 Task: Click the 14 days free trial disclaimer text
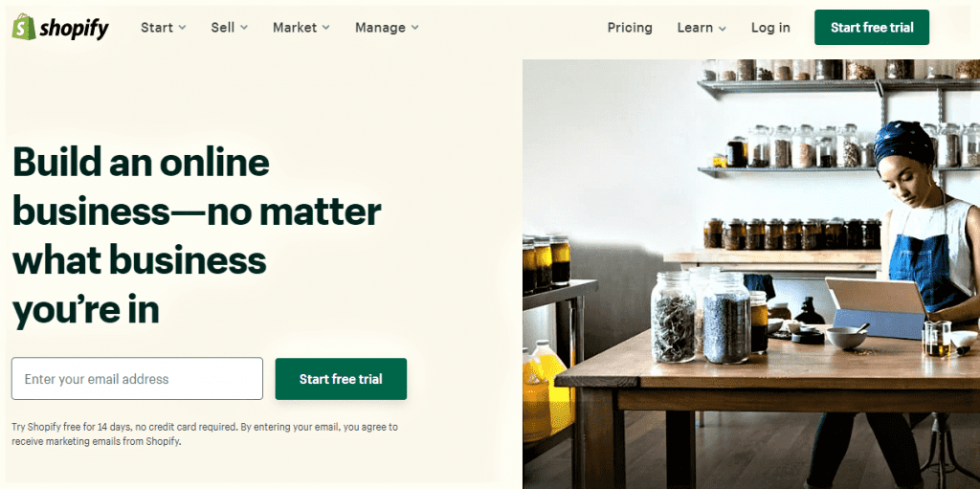point(205,433)
